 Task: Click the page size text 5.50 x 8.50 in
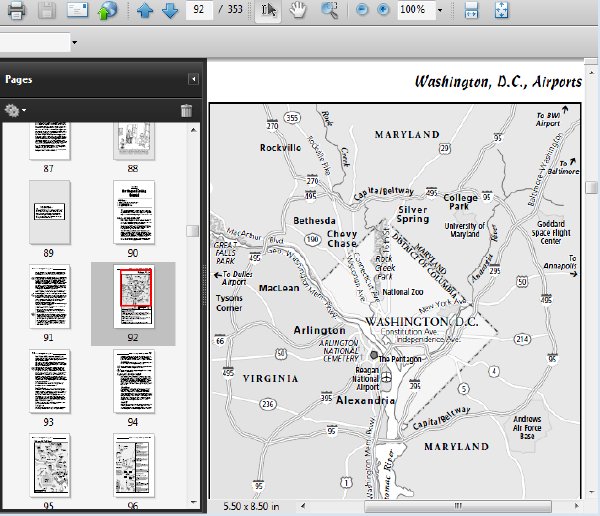251,506
